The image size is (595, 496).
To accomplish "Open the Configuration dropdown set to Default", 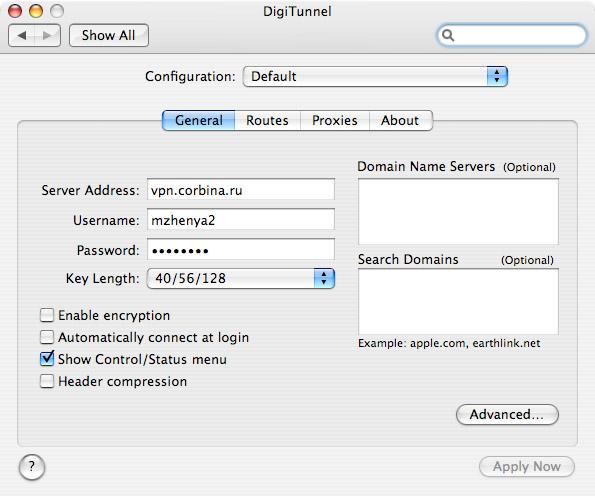I will point(375,76).
